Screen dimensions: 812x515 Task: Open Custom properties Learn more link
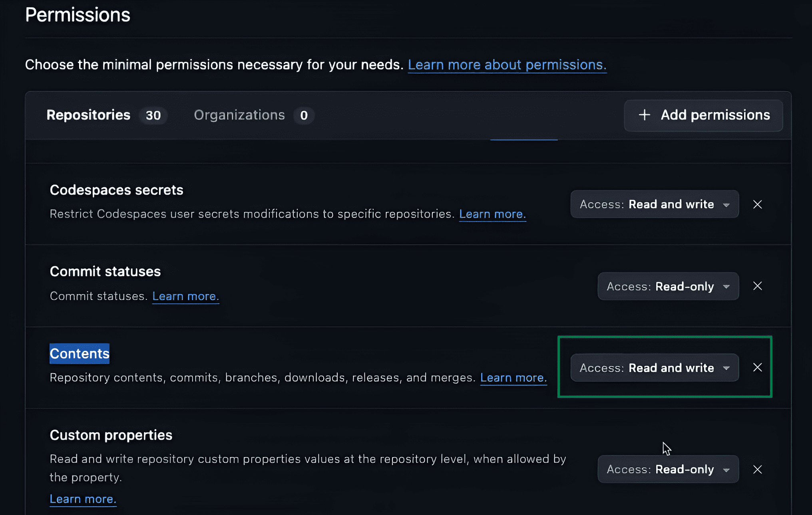83,499
